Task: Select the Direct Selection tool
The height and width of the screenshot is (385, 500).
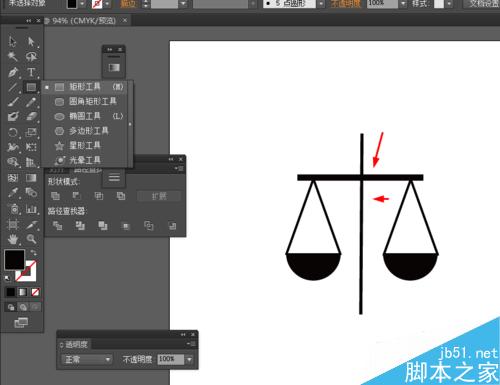Action: click(31, 42)
